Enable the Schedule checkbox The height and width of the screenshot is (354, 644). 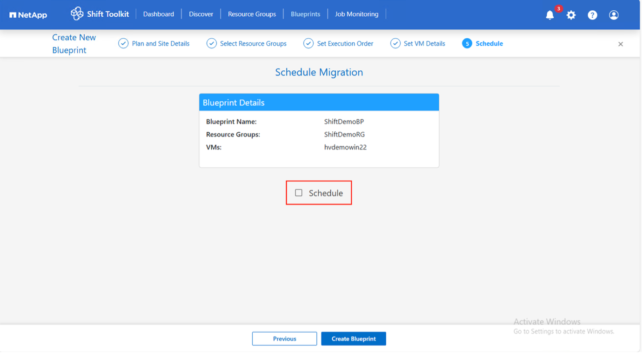pos(299,193)
